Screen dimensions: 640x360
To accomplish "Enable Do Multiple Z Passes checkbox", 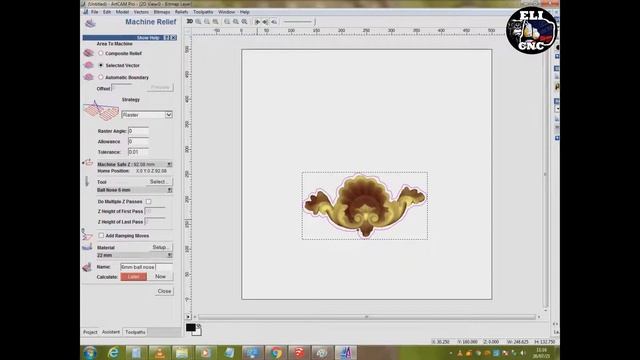I will [149, 201].
